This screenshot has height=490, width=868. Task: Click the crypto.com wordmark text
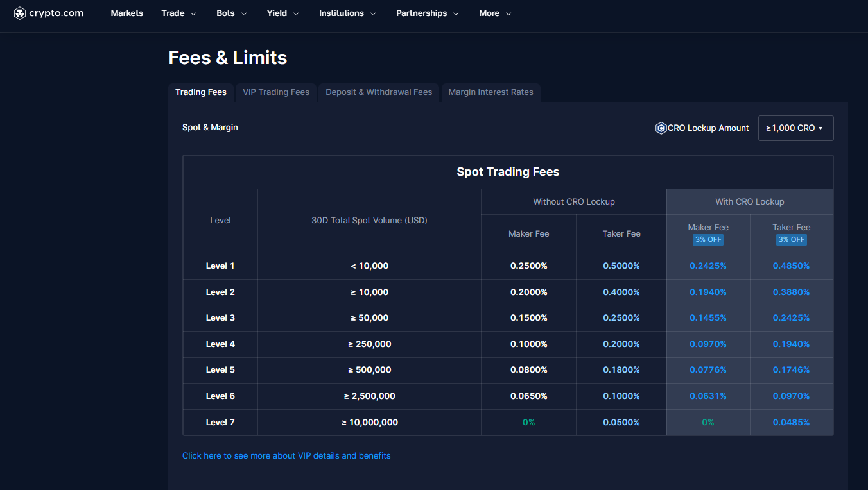[56, 13]
